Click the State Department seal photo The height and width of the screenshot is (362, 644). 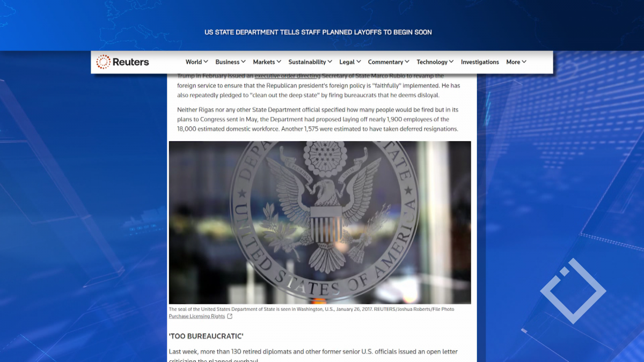click(x=320, y=223)
